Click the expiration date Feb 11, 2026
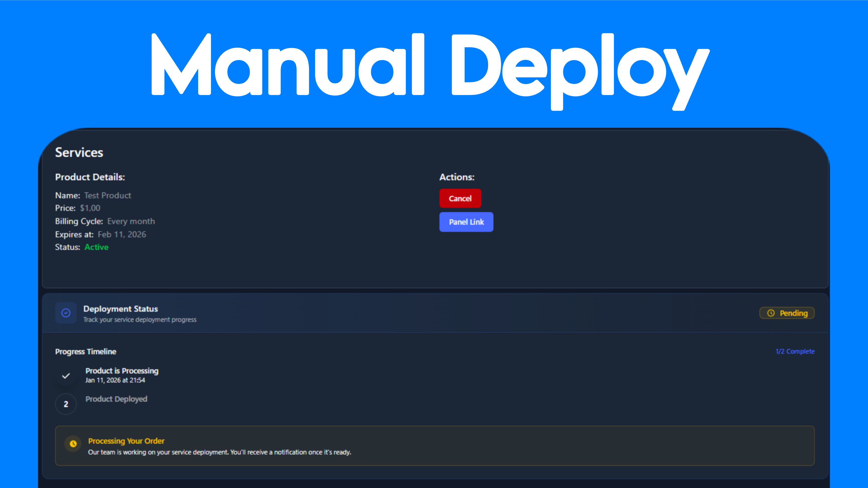Screen dimensions: 868x488 pyautogui.click(x=122, y=234)
